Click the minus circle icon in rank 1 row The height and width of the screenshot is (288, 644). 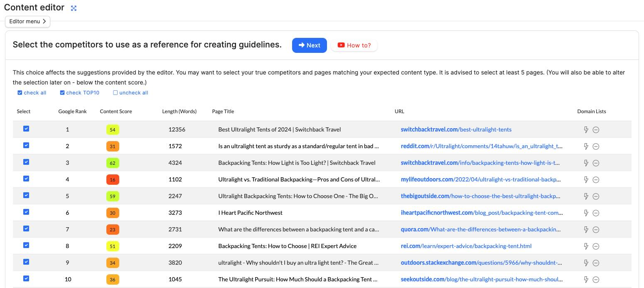[596, 130]
